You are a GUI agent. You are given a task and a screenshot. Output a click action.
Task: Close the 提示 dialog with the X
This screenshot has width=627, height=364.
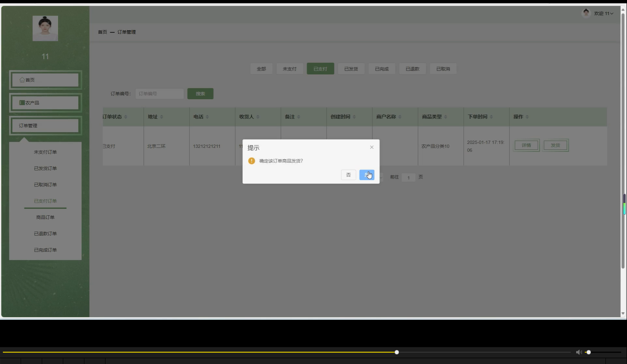(371, 147)
